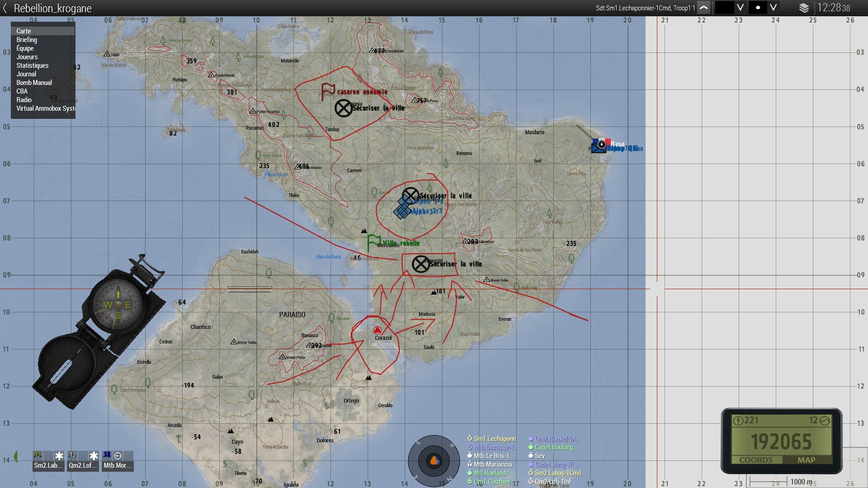868x488 pixels.
Task: Select the black marker color swatch
Action: [x=724, y=8]
